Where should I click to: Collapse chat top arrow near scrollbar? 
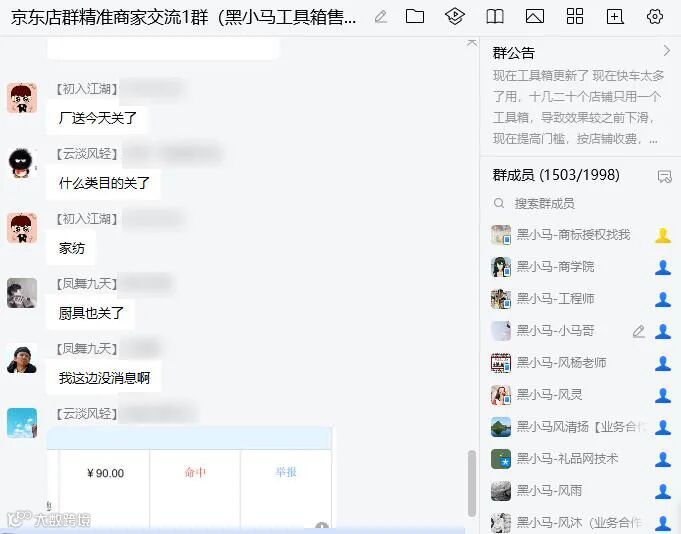point(472,43)
